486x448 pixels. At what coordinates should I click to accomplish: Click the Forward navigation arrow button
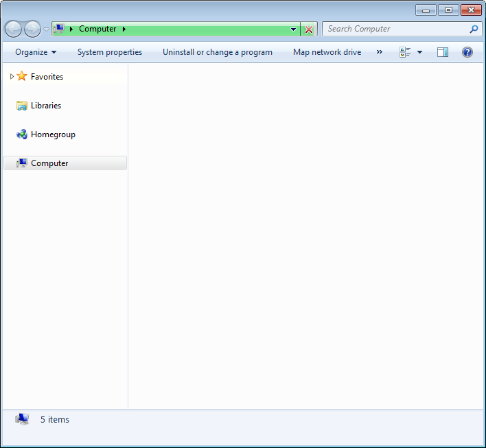32,29
